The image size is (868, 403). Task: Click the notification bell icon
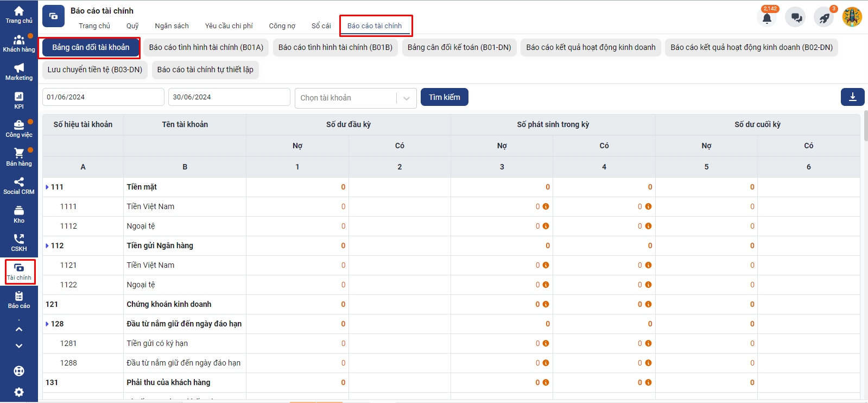tap(766, 18)
